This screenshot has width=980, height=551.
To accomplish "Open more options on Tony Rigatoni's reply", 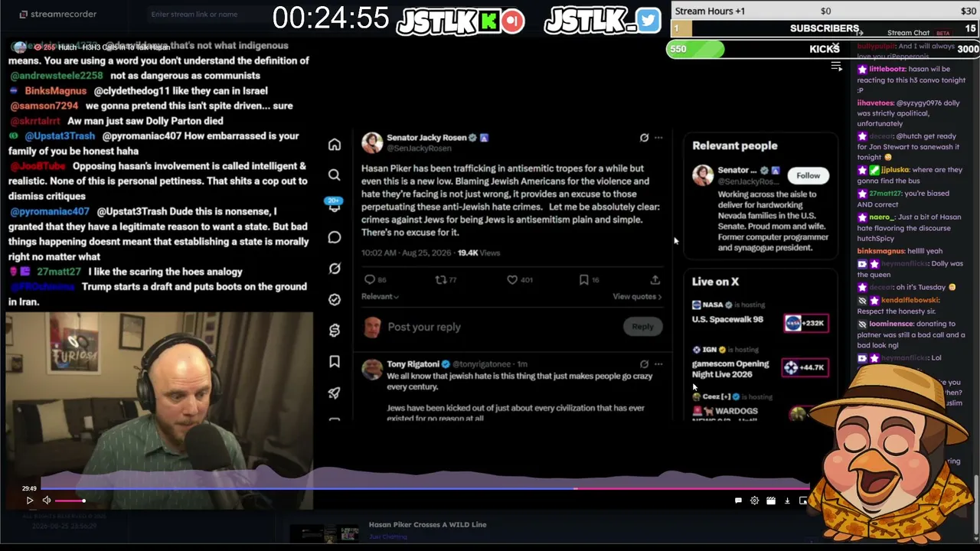I will point(658,364).
